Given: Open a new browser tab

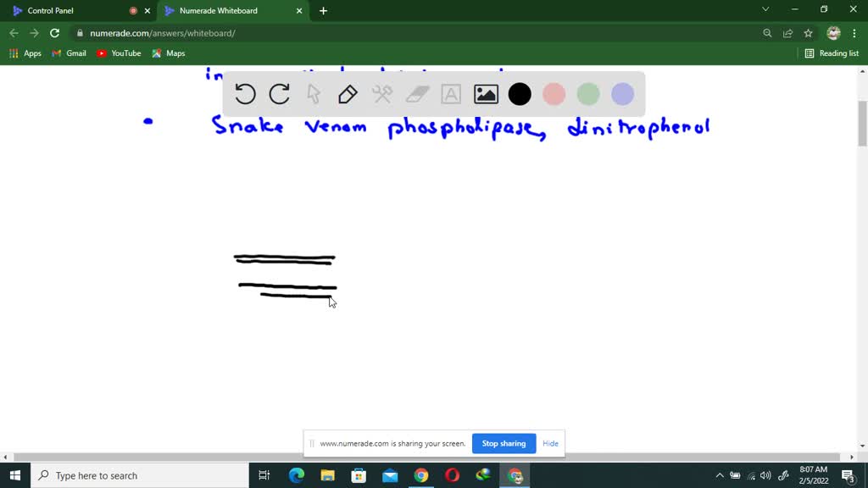Looking at the screenshot, I should (x=323, y=11).
